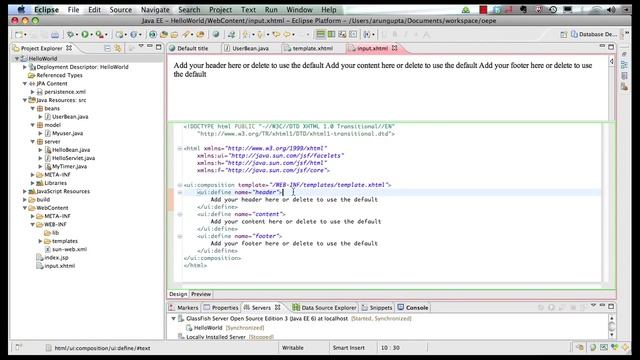Screen dimensions: 640x360
Task: Click the green Run button in the toolbar
Action: coord(85,35)
